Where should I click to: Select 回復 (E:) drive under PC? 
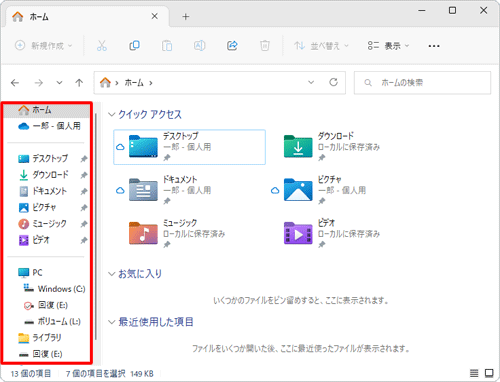47,305
